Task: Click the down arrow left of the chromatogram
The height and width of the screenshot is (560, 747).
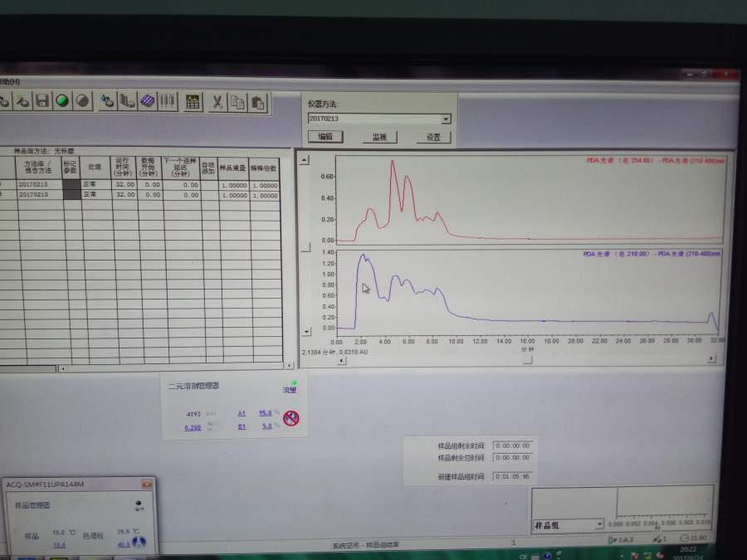Action: tap(306, 331)
